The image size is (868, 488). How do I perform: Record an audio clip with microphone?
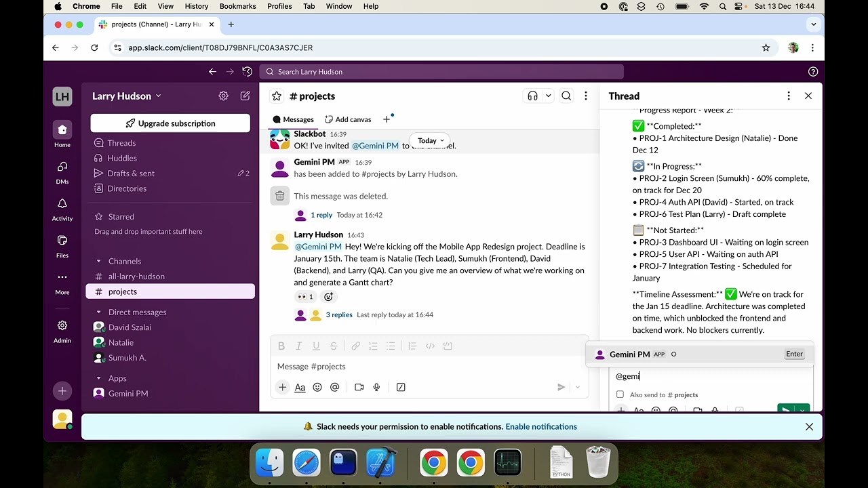pos(376,387)
